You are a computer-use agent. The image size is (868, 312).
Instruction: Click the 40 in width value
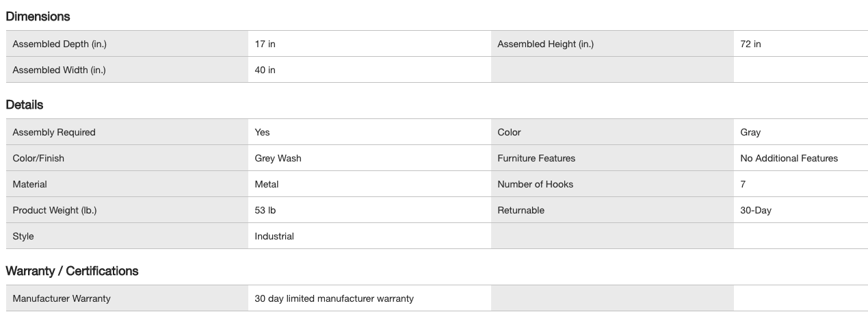tap(265, 70)
